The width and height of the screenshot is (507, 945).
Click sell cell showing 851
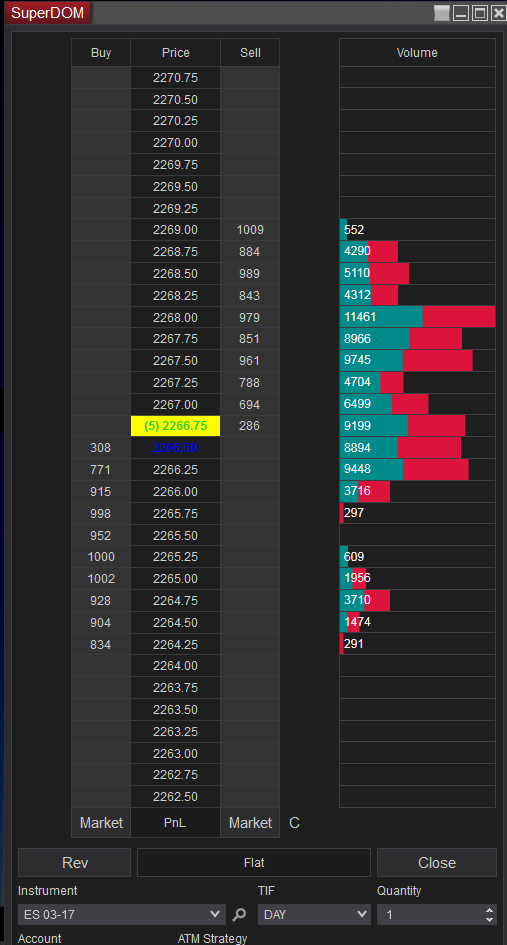point(250,339)
